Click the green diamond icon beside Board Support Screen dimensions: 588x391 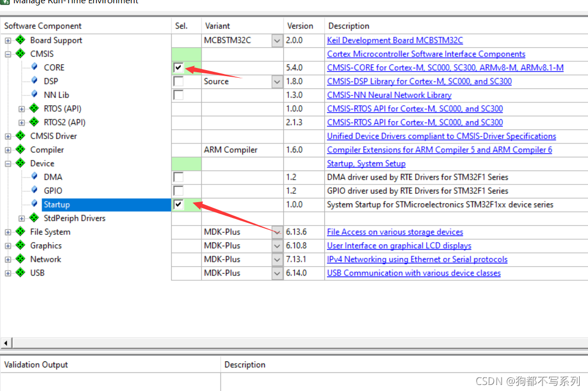(21, 40)
